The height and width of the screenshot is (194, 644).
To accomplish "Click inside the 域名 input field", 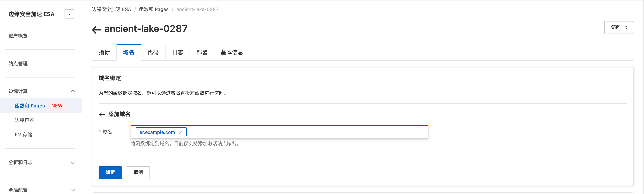I will (300, 132).
